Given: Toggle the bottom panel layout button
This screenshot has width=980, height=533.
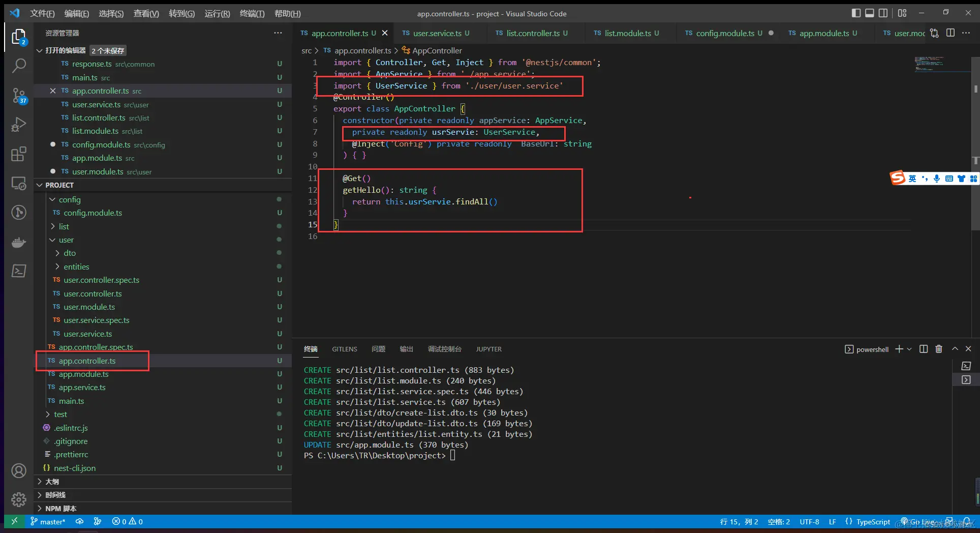Looking at the screenshot, I should click(x=870, y=13).
